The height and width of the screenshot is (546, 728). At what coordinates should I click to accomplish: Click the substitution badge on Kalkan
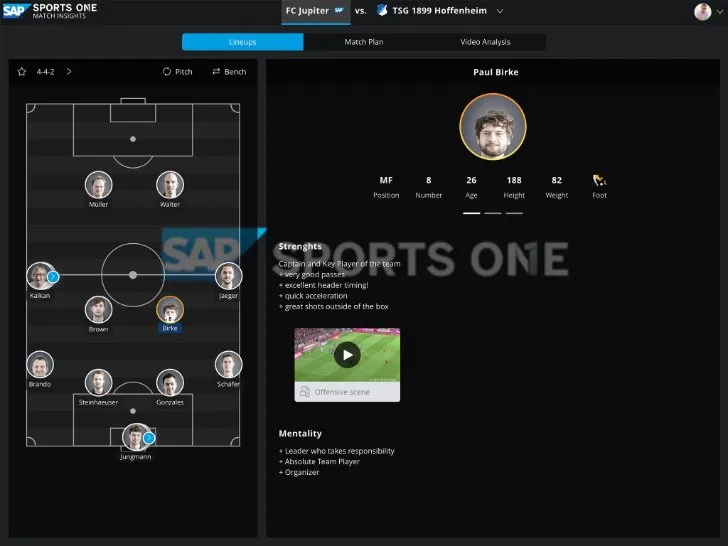[x=53, y=276]
